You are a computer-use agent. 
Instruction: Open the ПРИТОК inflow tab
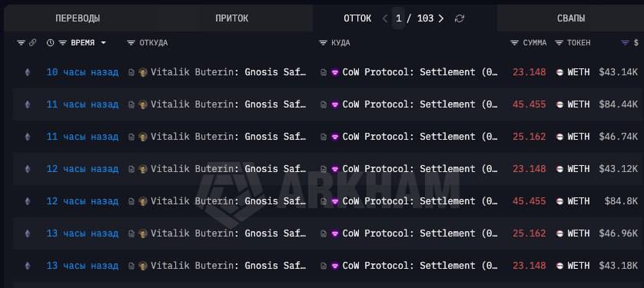pyautogui.click(x=231, y=18)
